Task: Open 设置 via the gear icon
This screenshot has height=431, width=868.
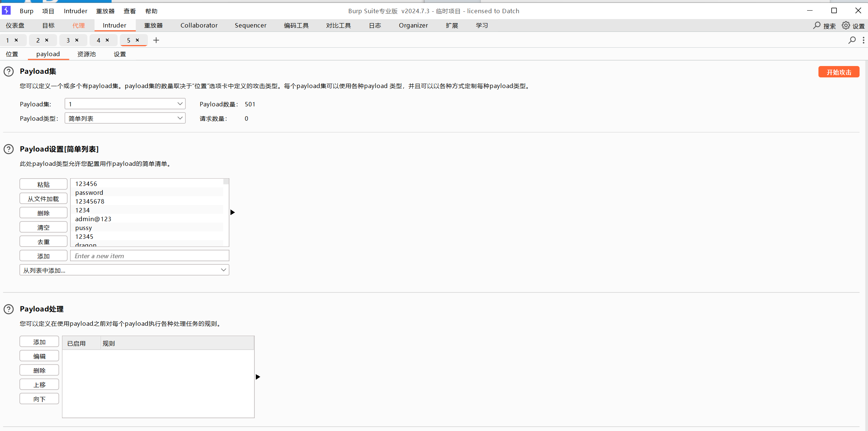Action: 846,25
